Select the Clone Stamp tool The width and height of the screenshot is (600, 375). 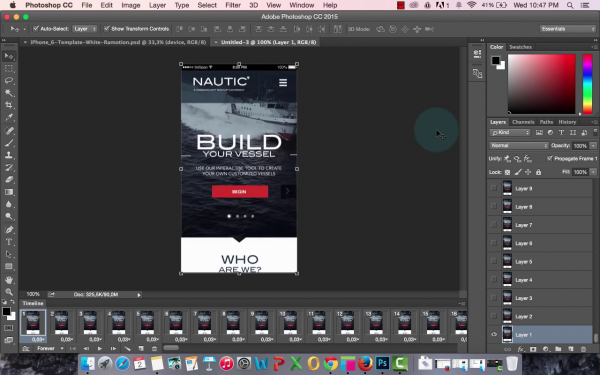click(9, 155)
